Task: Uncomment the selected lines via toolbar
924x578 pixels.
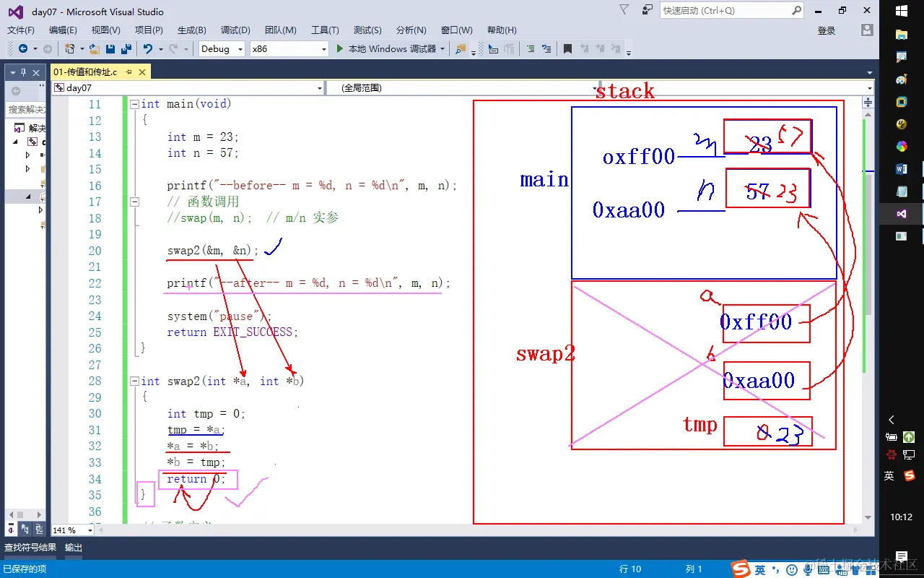Action: click(x=548, y=49)
